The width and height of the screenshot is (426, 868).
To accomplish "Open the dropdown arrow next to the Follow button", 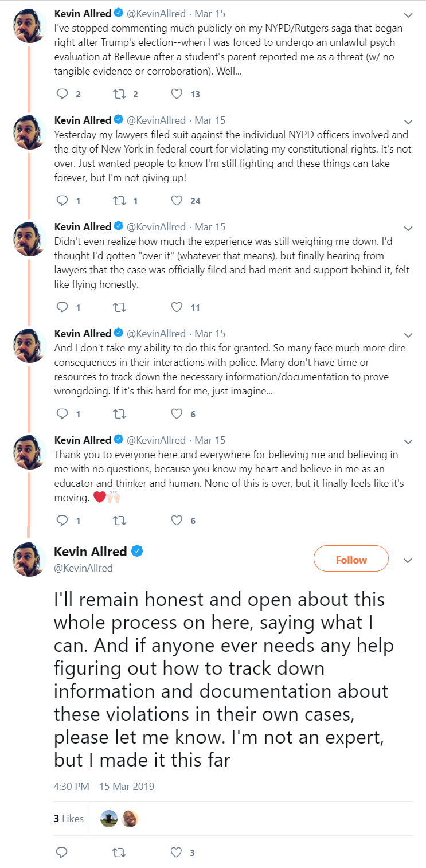I will [x=408, y=560].
